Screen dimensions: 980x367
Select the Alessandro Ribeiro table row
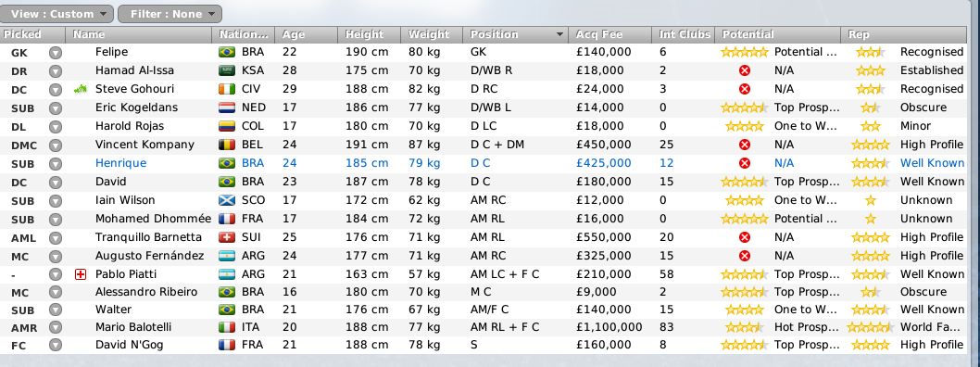point(484,292)
